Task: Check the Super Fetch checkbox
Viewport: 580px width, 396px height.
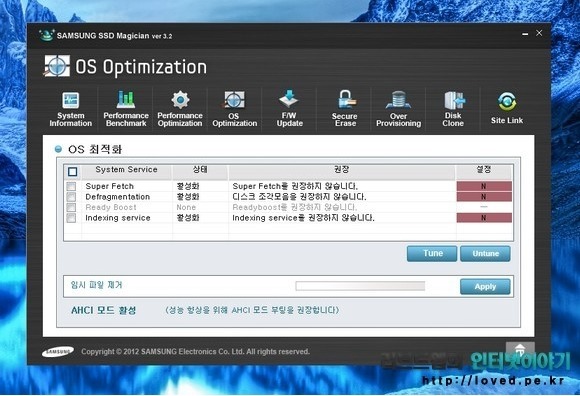Action: (71, 186)
